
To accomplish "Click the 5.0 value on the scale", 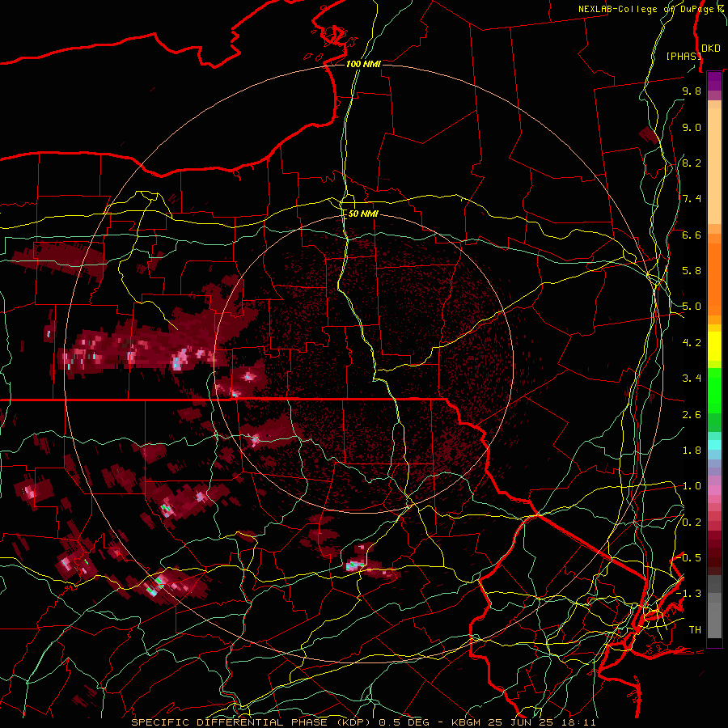I will click(692, 307).
